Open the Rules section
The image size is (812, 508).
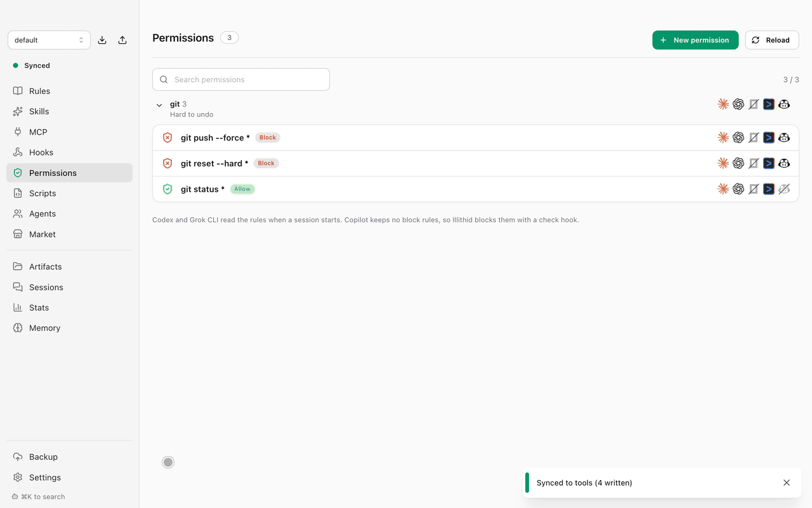[70, 91]
